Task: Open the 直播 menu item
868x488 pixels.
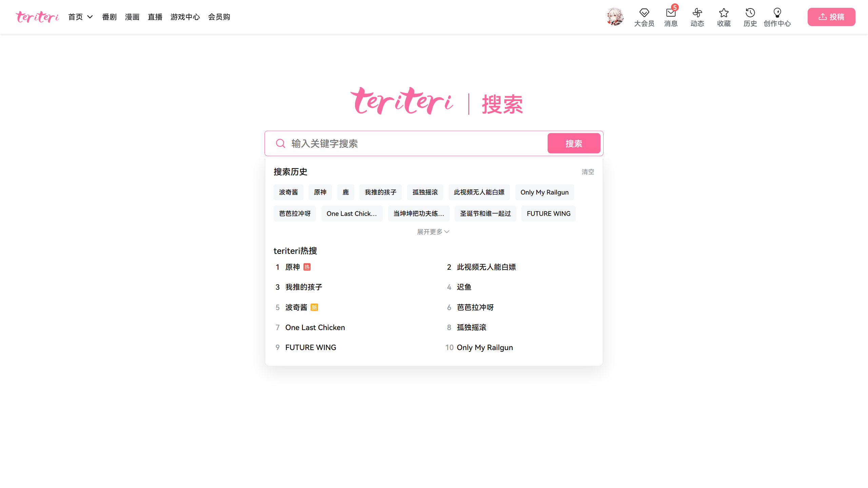Action: 155,17
